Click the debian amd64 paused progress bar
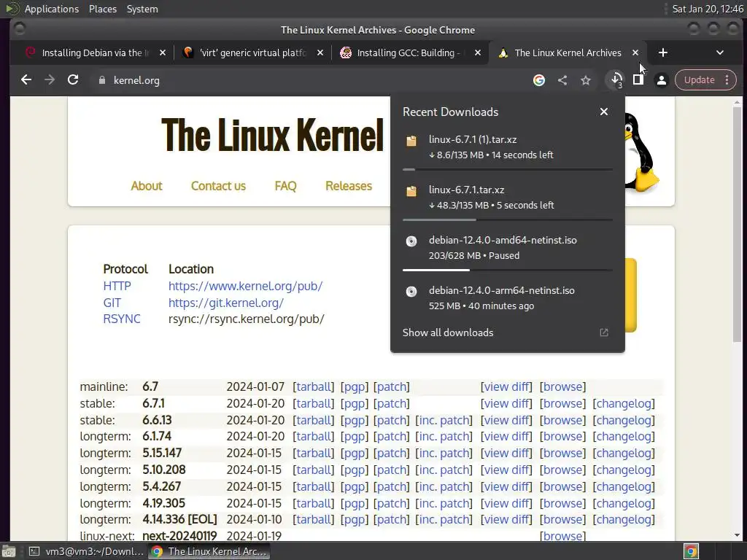The height and width of the screenshot is (560, 747). [508, 270]
